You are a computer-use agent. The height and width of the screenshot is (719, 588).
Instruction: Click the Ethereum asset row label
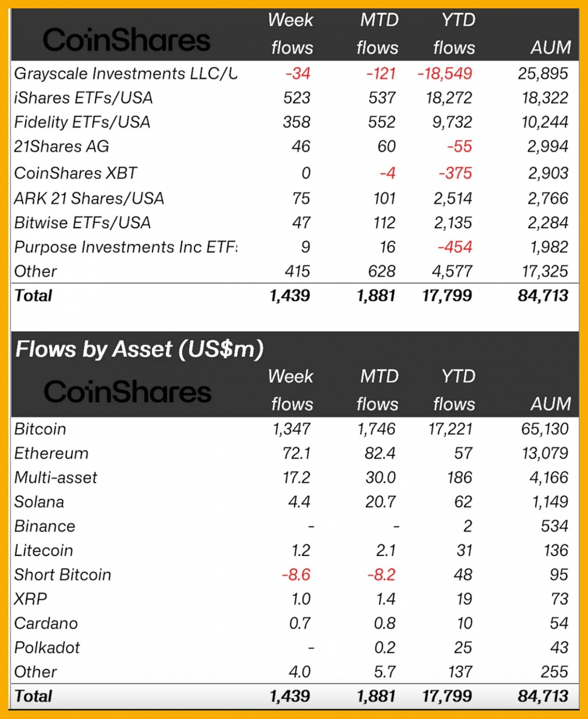pyautogui.click(x=51, y=454)
